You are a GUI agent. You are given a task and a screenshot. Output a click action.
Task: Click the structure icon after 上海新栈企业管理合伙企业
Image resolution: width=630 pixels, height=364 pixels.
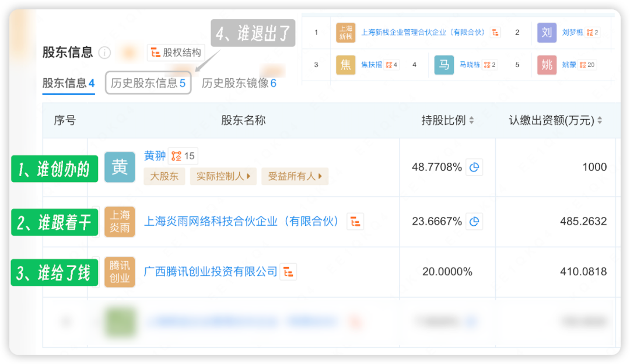pyautogui.click(x=495, y=33)
